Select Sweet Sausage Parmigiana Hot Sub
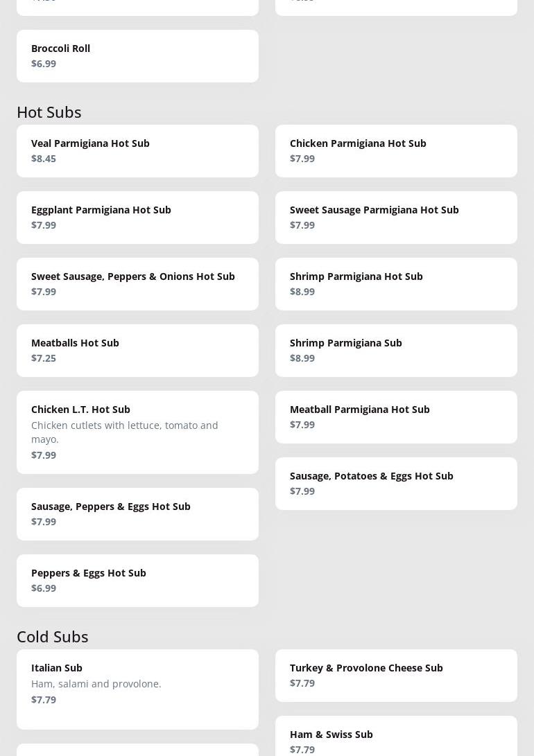534x756 pixels. point(396,218)
